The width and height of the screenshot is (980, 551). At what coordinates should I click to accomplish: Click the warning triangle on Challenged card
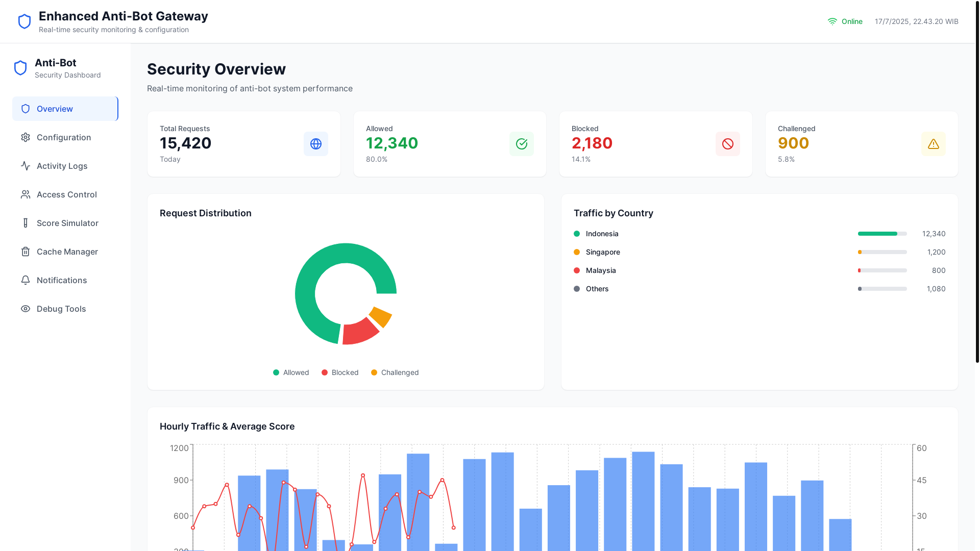point(934,144)
